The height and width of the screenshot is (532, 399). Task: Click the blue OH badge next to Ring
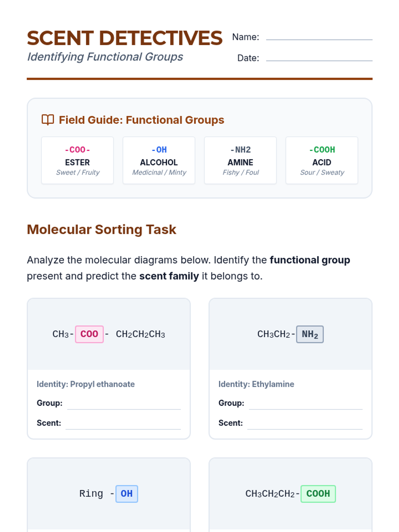(127, 494)
